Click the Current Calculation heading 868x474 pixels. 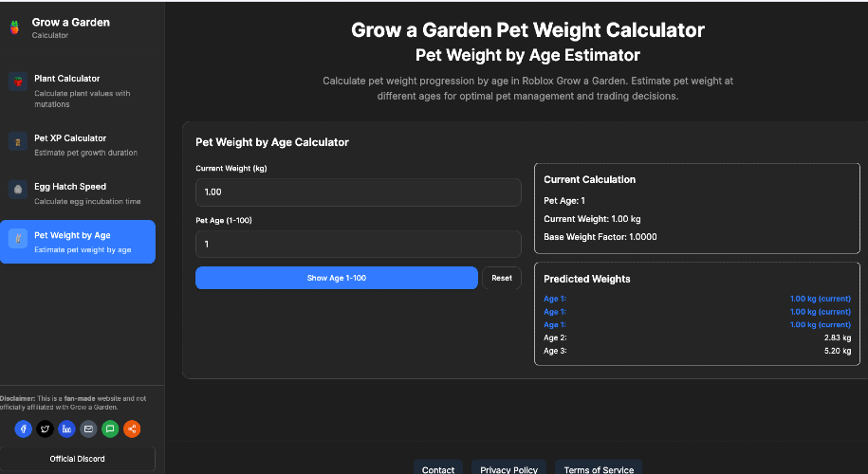pyautogui.click(x=589, y=179)
